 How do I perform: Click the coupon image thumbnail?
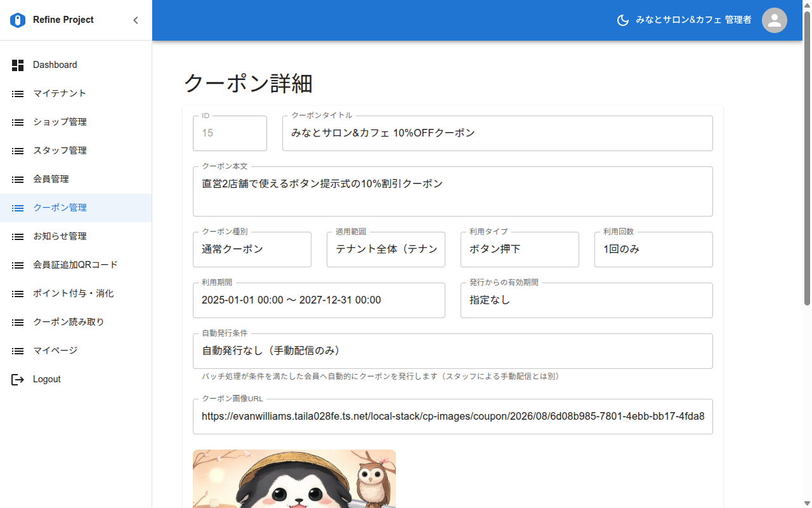(294, 479)
